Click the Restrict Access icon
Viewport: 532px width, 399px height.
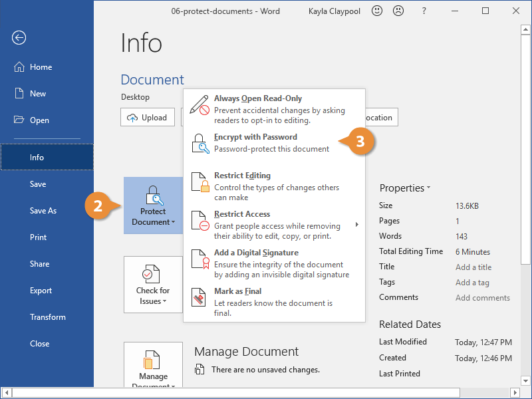click(x=199, y=220)
